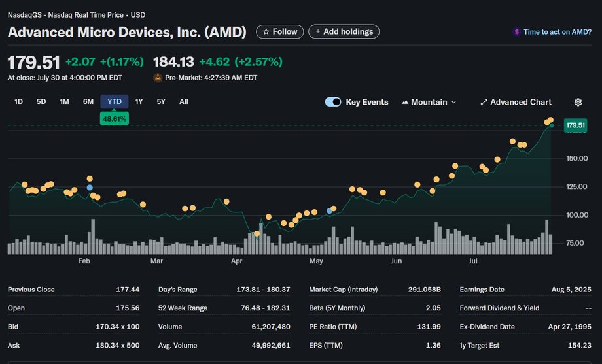Click the Beta (5Y Monthly) value 2.05
This screenshot has height=364, width=602.
tap(433, 308)
